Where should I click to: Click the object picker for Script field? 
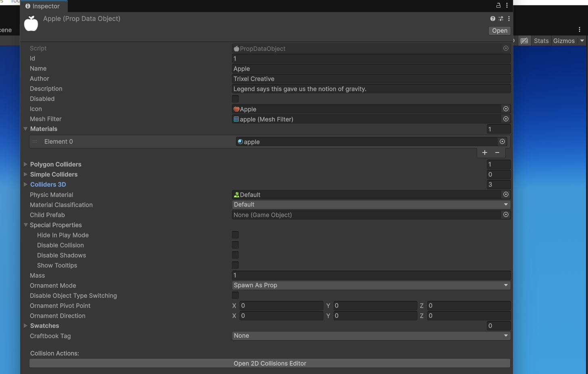[x=506, y=48]
